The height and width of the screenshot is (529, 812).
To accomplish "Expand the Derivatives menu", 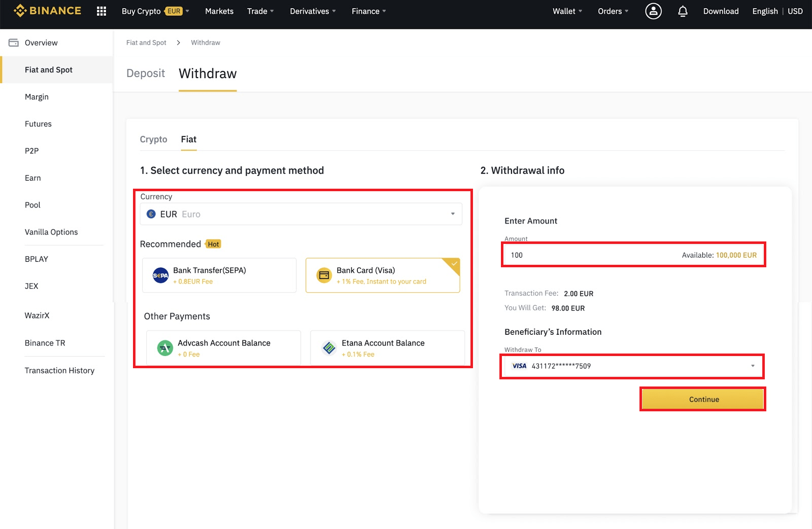I will tap(313, 11).
